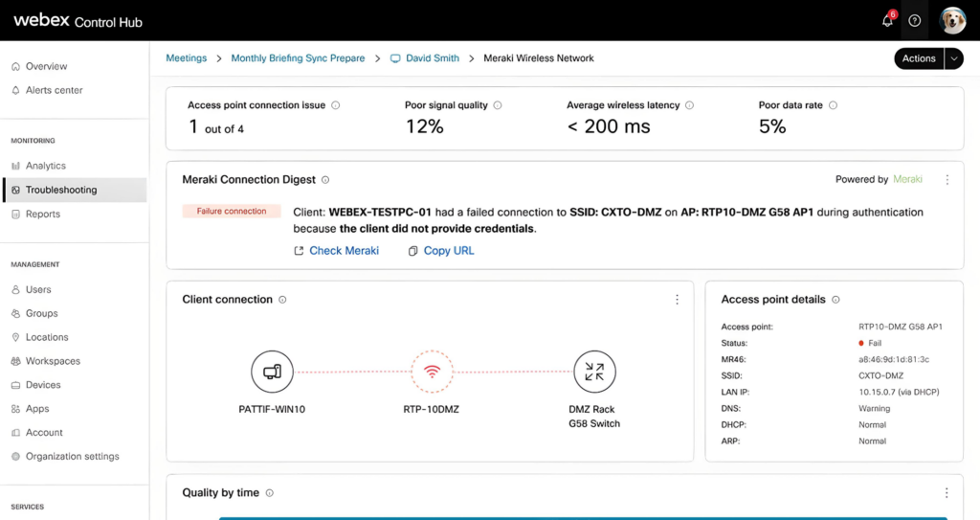Click the 5% poor data rate value
Image resolution: width=980 pixels, height=520 pixels.
(772, 127)
